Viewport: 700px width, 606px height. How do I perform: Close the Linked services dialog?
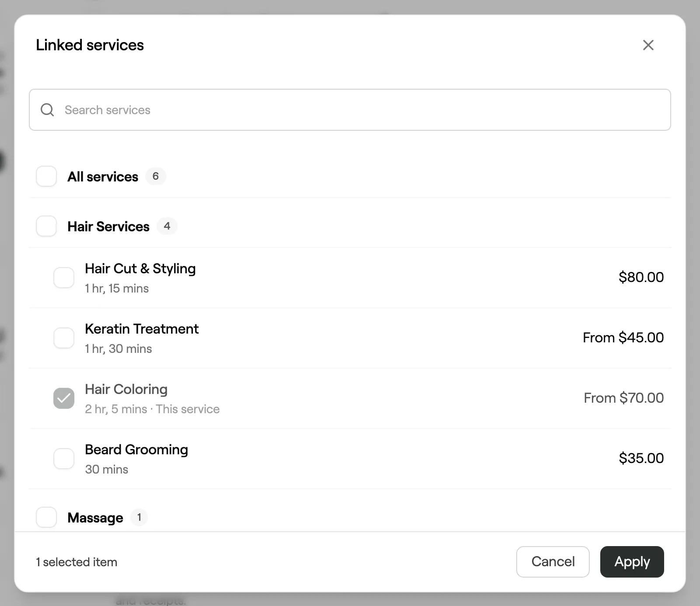[648, 45]
